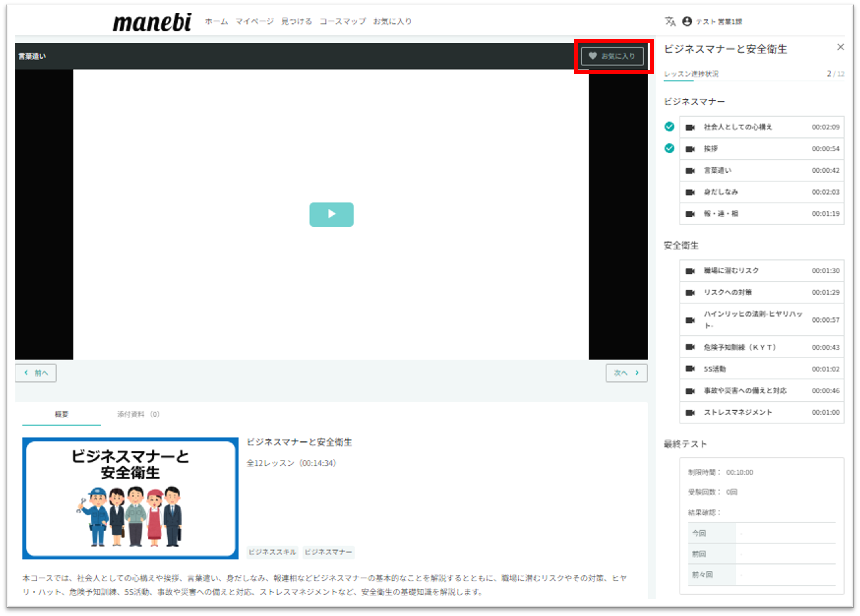Select the 言葉遣い lesson title in list
860x616 pixels.
click(717, 170)
